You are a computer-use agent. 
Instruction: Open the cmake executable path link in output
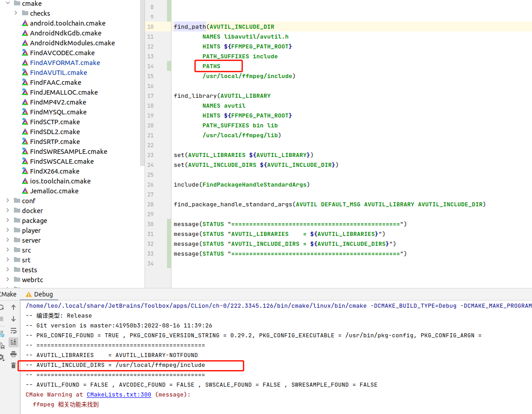tap(196, 306)
